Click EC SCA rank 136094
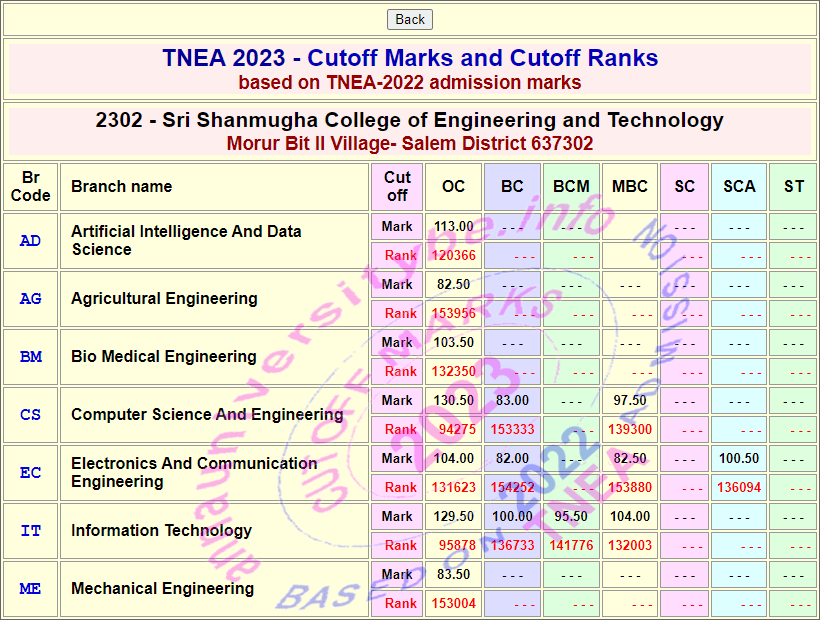The height and width of the screenshot is (621, 820). click(739, 488)
